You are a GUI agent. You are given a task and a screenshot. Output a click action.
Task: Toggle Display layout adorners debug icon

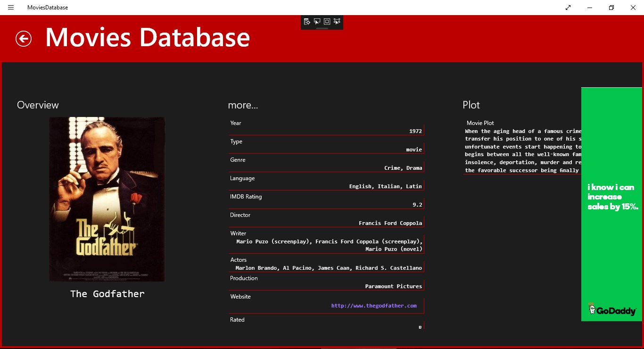(327, 21)
